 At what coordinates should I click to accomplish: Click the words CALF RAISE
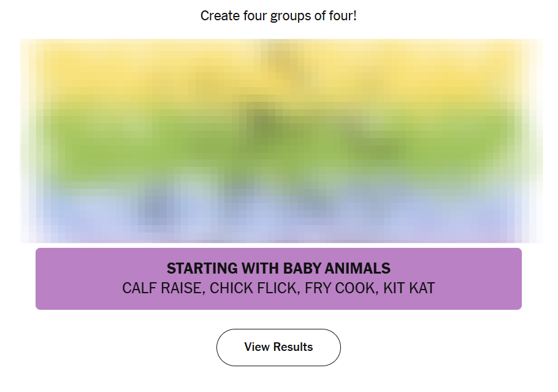coord(162,288)
